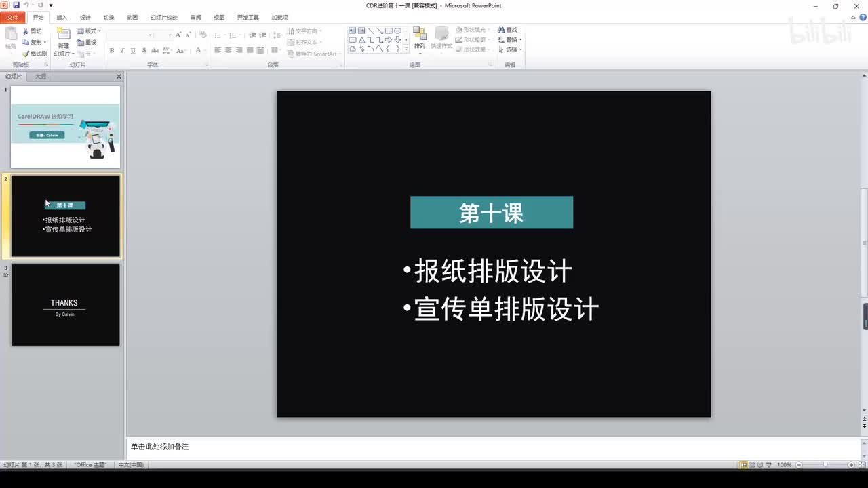Open Text Direction (文字方向) dropdown
The image size is (868, 488).
click(304, 31)
